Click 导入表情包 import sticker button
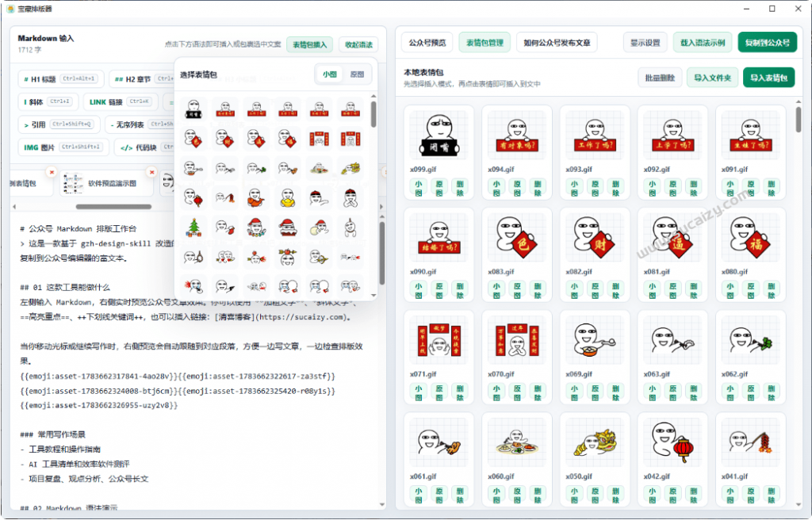 [x=768, y=78]
